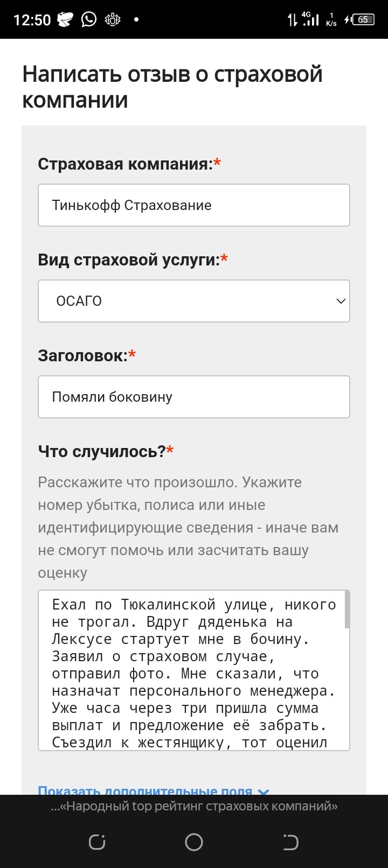Tap the WhatsApp notification icon

[89, 20]
